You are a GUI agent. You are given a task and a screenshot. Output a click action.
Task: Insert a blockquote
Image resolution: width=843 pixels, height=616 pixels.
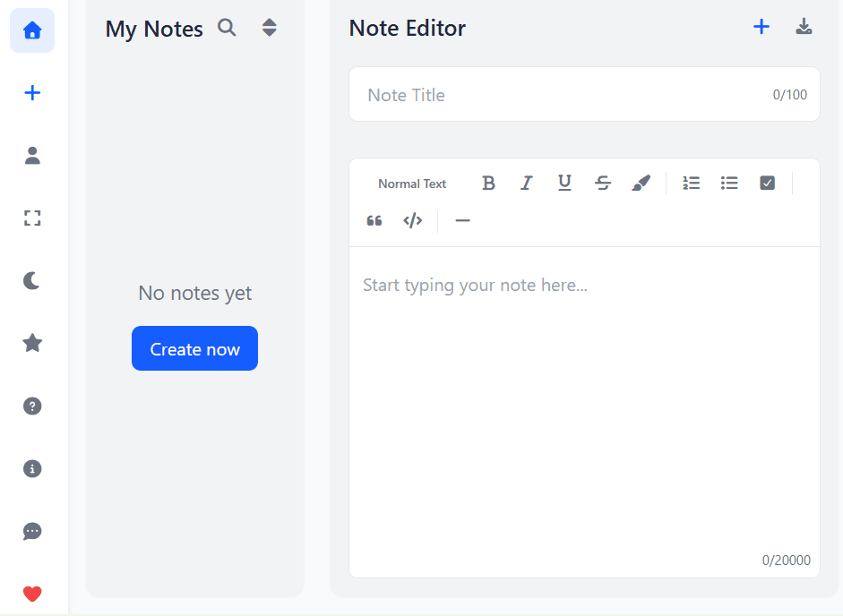374,220
